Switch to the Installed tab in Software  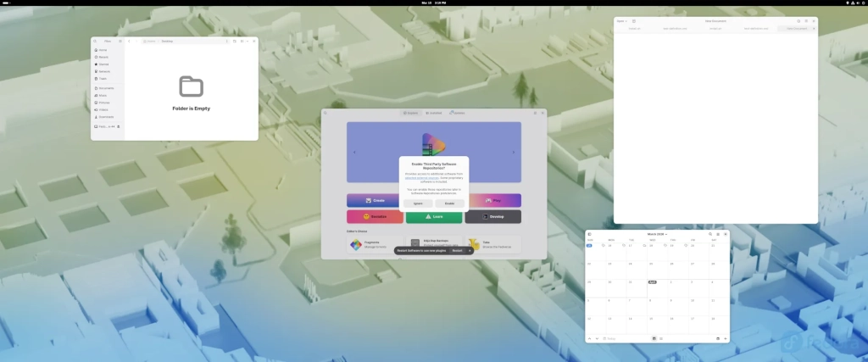coord(434,113)
